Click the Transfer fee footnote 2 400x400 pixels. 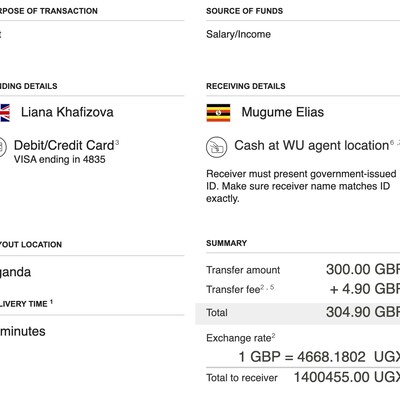[263, 286]
